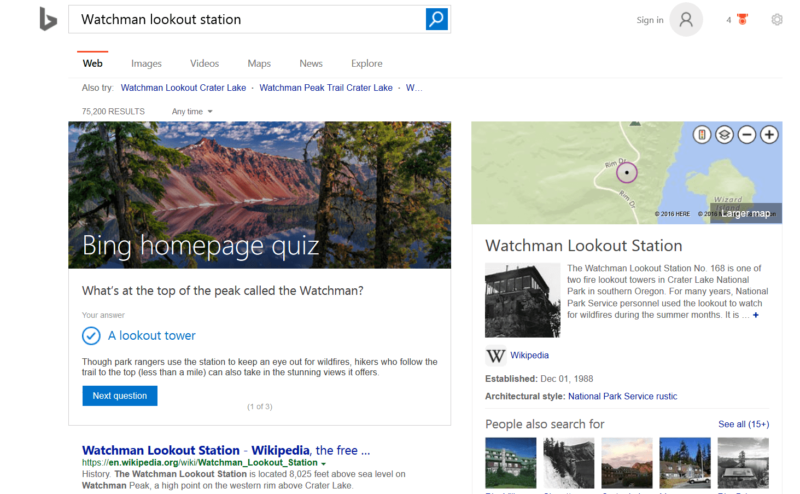Image resolution: width=800 pixels, height=494 pixels.
Task: Open first People also search thumbnail
Action: point(511,463)
